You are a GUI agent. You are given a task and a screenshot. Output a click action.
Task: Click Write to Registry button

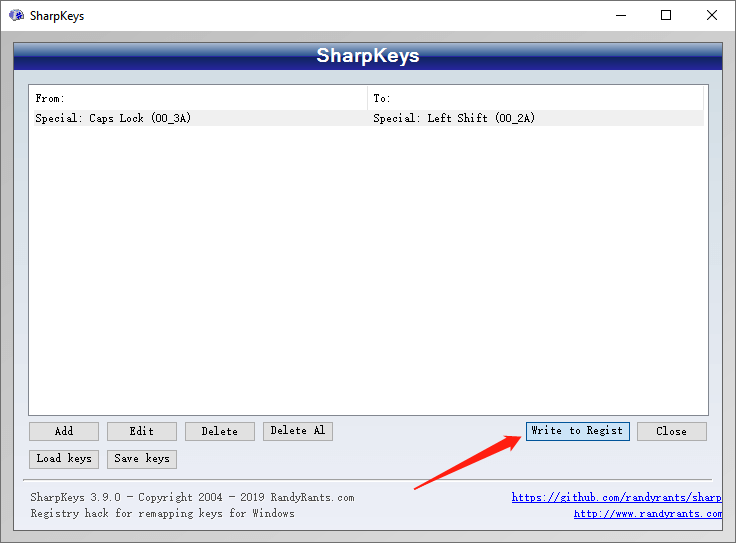click(x=577, y=431)
